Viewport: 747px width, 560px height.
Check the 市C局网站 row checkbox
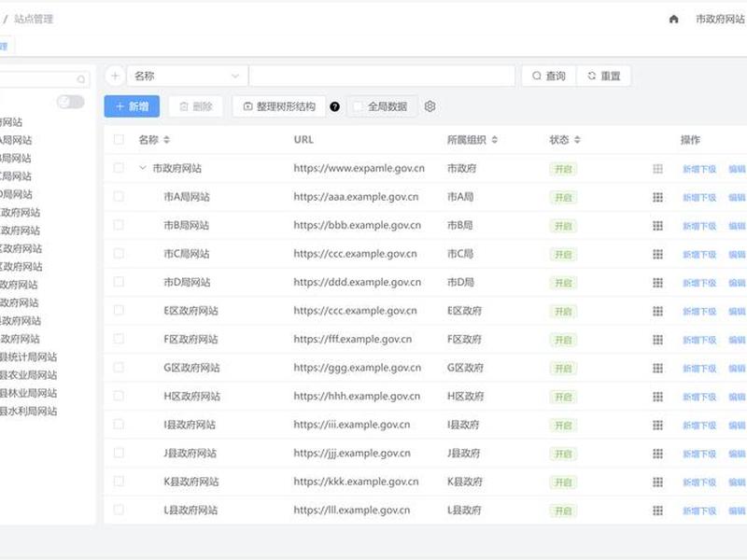click(119, 253)
